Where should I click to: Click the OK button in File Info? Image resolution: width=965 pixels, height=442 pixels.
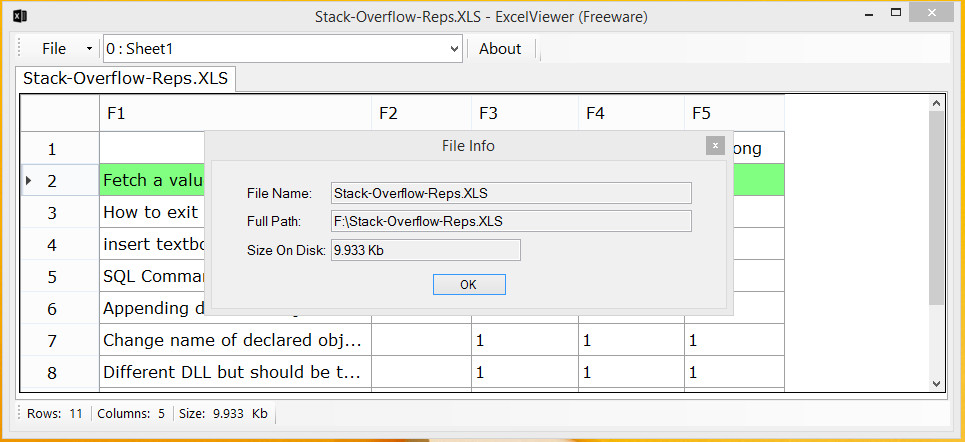(x=469, y=284)
